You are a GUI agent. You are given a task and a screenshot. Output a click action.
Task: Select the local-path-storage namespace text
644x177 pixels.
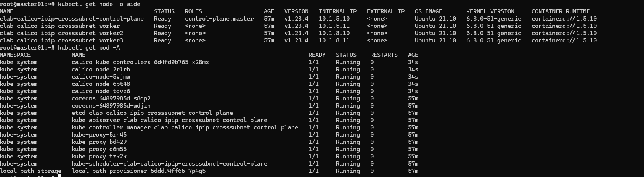[31, 171]
